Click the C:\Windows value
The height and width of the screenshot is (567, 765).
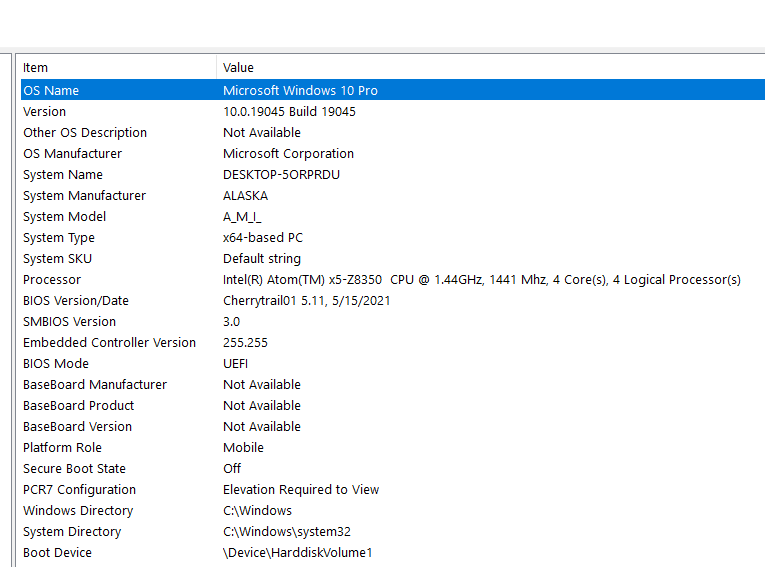pos(257,510)
